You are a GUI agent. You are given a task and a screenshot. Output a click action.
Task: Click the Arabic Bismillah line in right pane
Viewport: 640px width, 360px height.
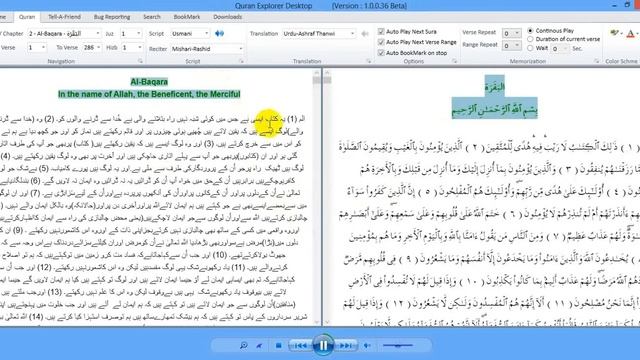[x=494, y=109]
